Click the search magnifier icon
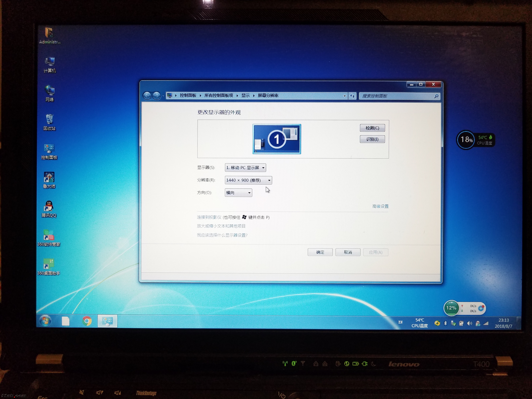Image resolution: width=532 pixels, height=399 pixels. tap(436, 96)
